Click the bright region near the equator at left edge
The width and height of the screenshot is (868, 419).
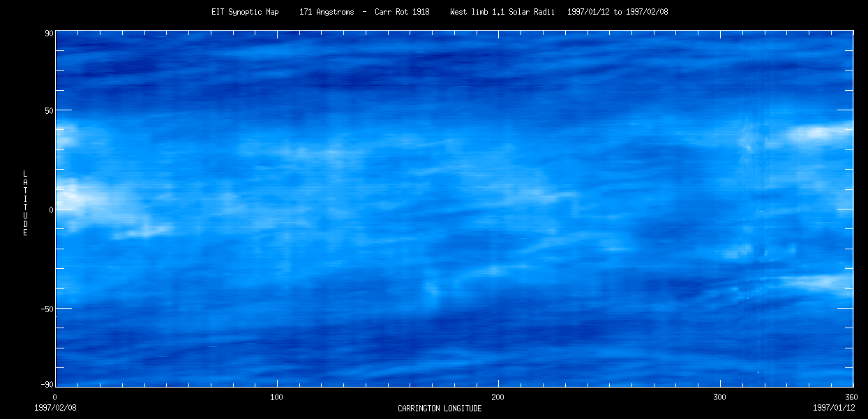pos(80,198)
